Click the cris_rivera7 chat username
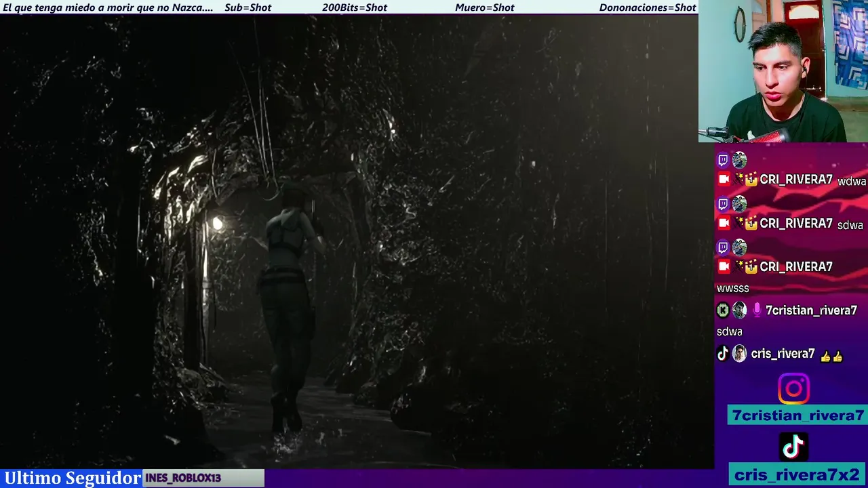Image resolution: width=868 pixels, height=488 pixels. 783,354
